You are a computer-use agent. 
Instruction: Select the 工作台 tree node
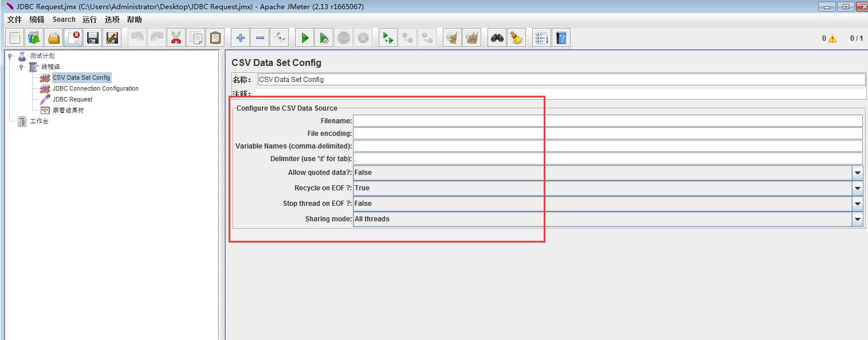39,121
